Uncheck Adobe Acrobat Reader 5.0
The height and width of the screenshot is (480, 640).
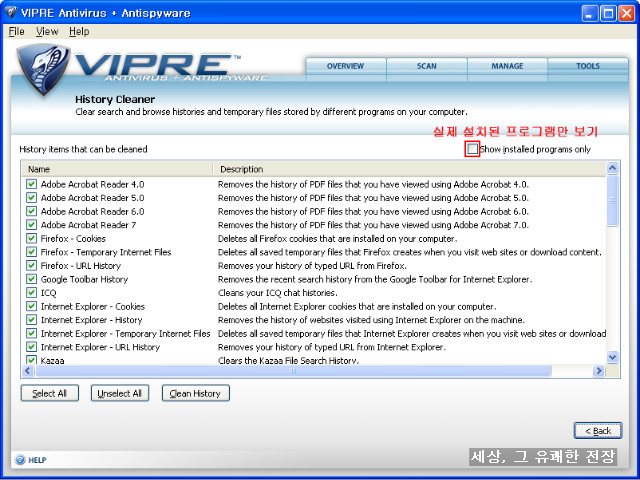[31, 198]
